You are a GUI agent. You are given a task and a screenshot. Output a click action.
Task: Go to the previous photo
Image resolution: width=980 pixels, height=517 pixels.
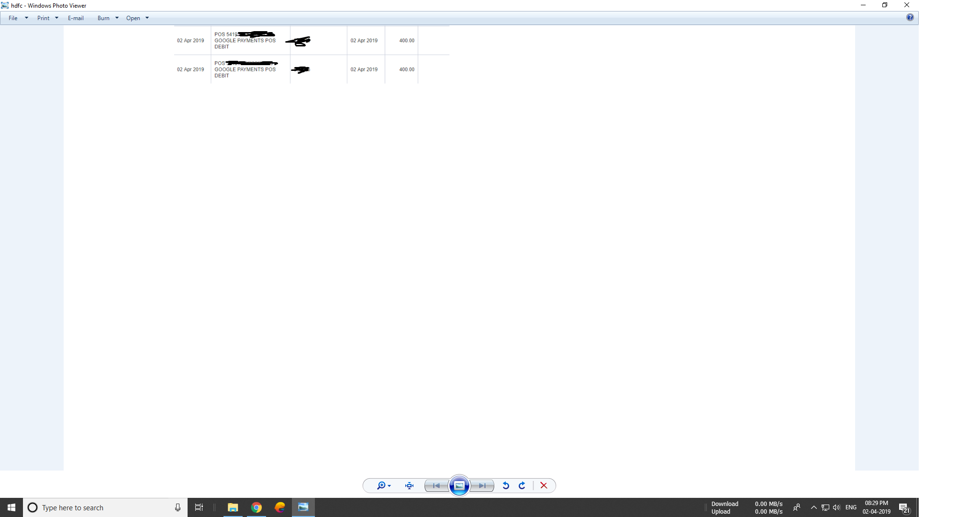(x=436, y=485)
